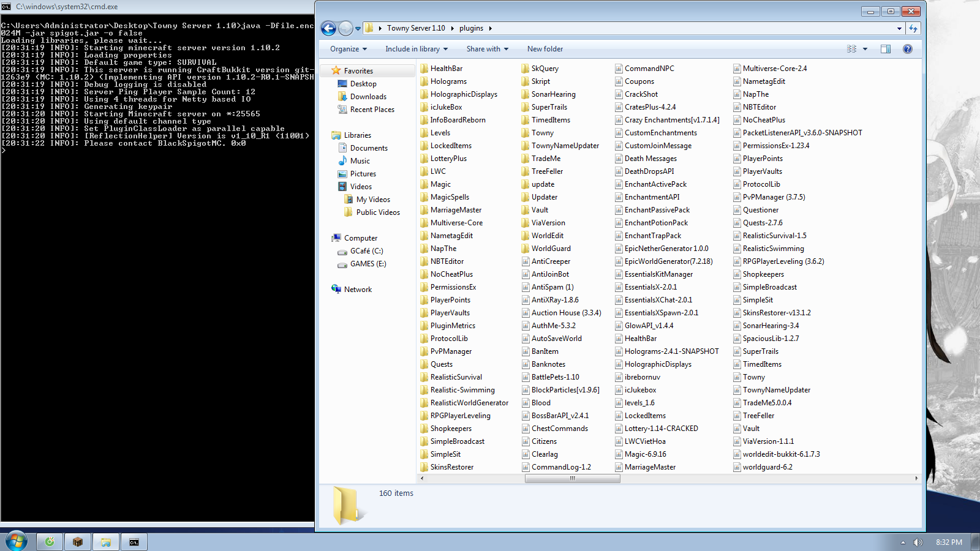980x551 pixels.
Task: Open the crafting-table block taskbar icon
Action: coord(78,542)
